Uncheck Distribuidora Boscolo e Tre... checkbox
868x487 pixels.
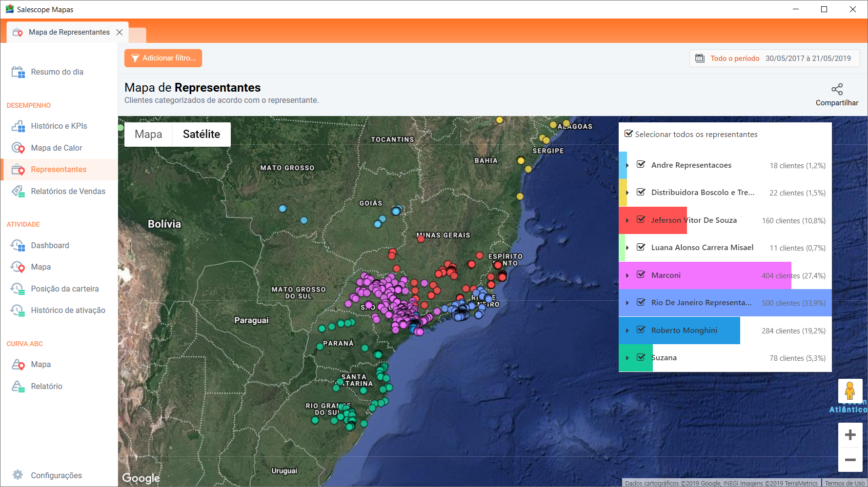pyautogui.click(x=641, y=192)
